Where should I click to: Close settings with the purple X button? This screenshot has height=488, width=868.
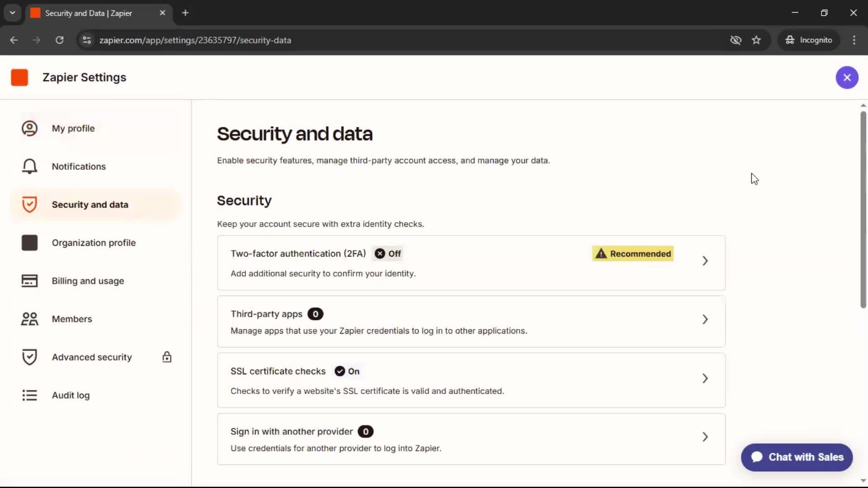click(847, 77)
